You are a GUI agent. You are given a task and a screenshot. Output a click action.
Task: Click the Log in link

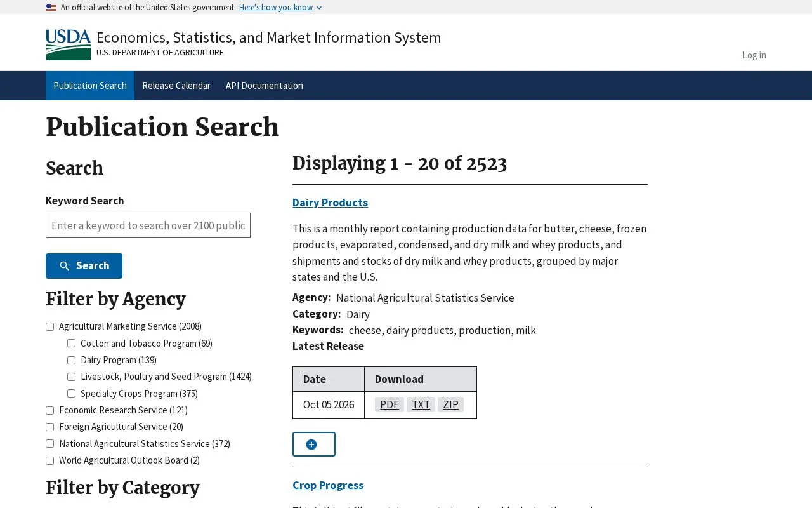pyautogui.click(x=754, y=55)
